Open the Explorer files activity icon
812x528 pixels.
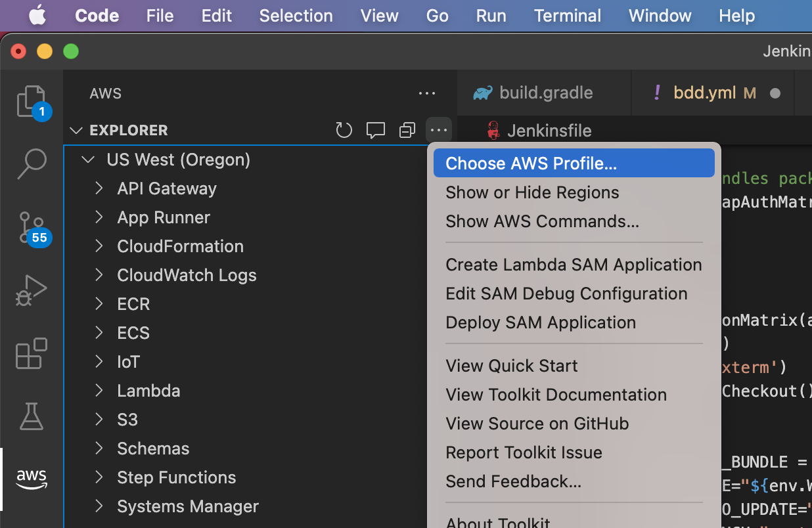(x=32, y=102)
